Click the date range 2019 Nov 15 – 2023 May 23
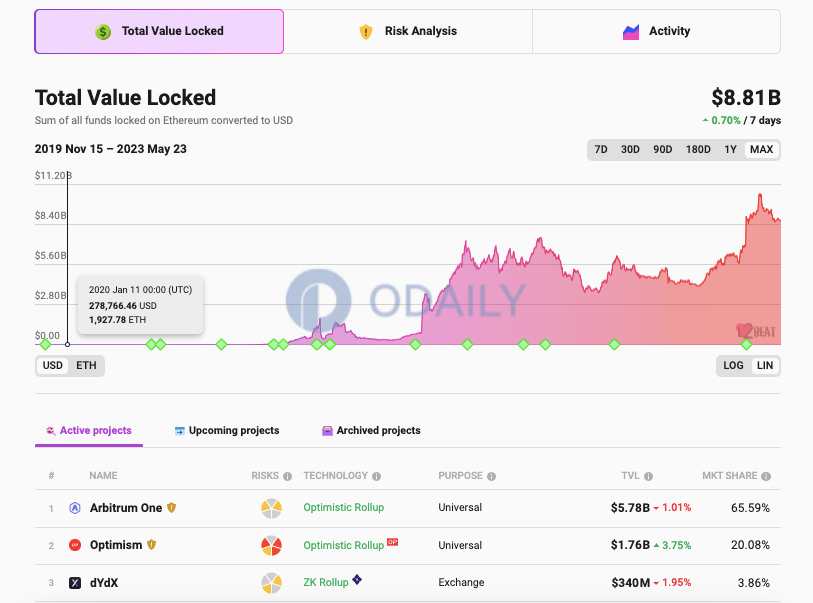 (x=110, y=149)
